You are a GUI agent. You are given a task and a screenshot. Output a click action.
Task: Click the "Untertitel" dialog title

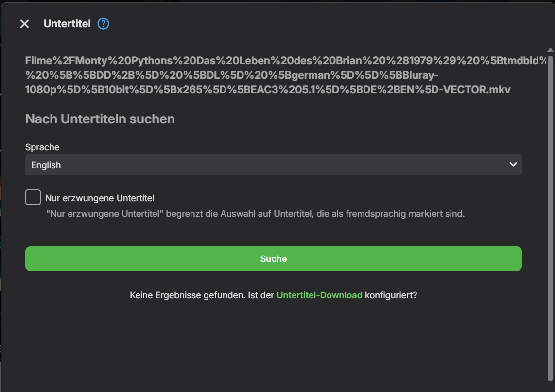coord(67,24)
